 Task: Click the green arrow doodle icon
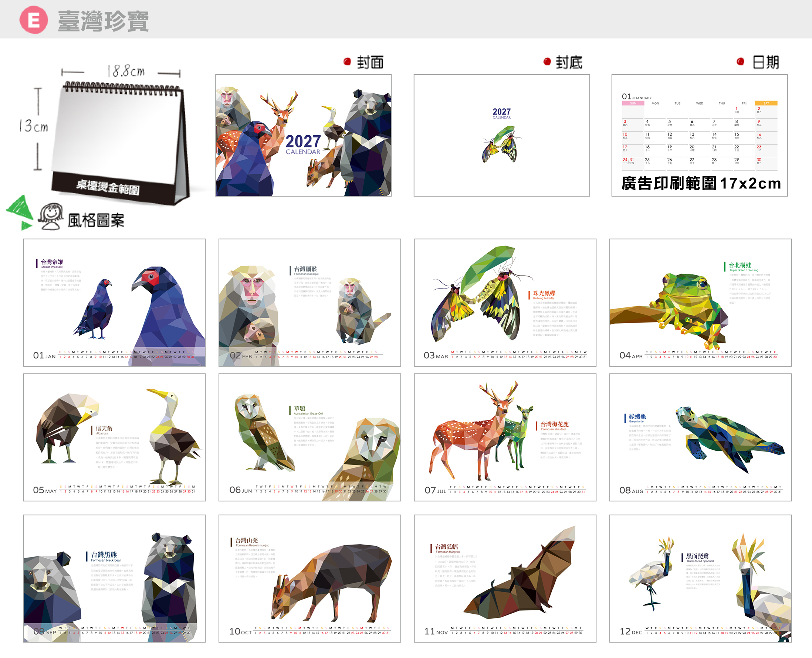point(20,212)
